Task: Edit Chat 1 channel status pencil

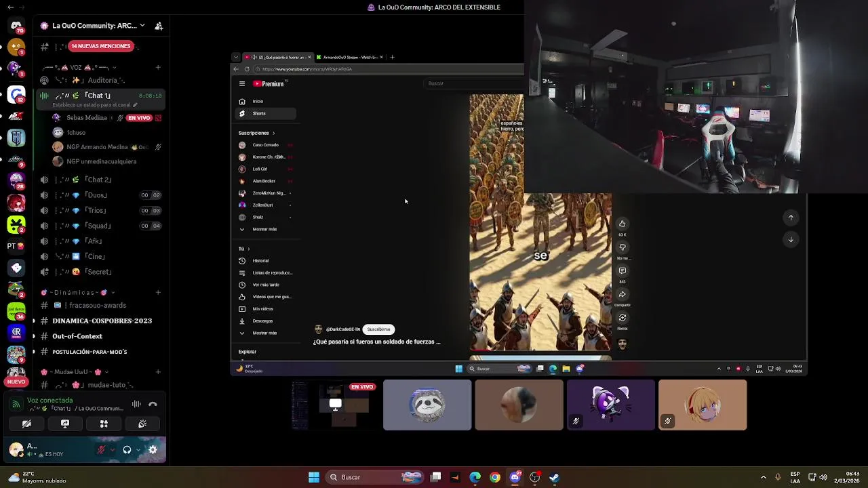Action: pos(135,105)
